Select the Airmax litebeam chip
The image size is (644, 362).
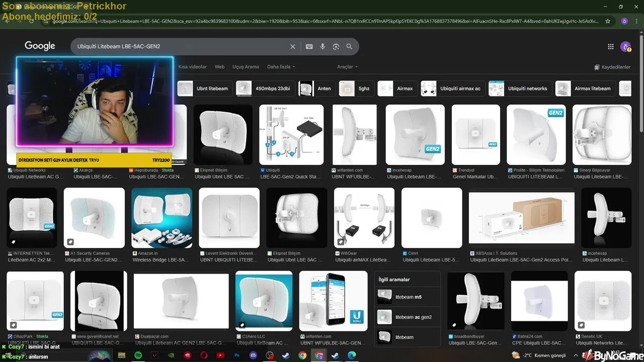click(x=586, y=88)
